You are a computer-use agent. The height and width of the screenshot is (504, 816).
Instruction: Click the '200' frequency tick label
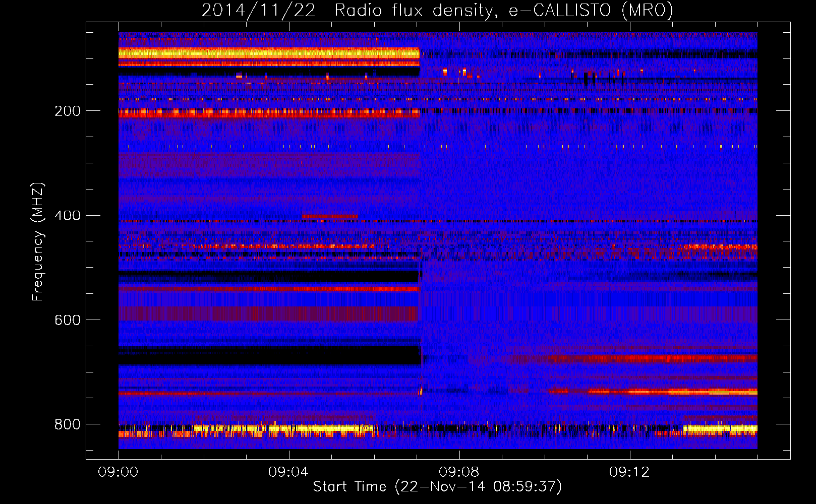[x=68, y=111]
